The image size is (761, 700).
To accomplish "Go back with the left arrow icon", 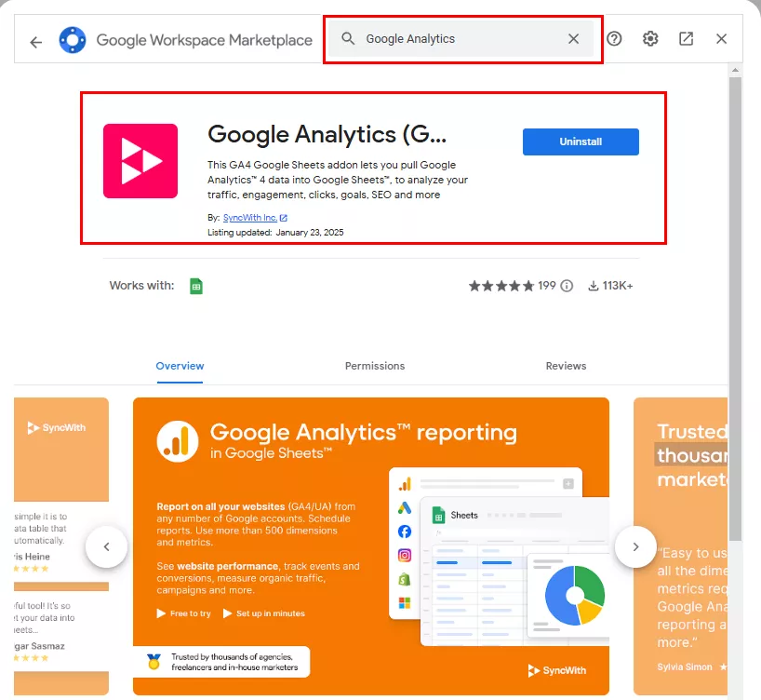I will click(36, 42).
